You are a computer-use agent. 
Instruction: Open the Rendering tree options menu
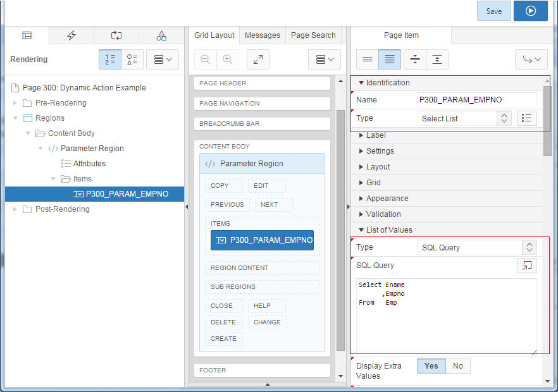(x=163, y=59)
